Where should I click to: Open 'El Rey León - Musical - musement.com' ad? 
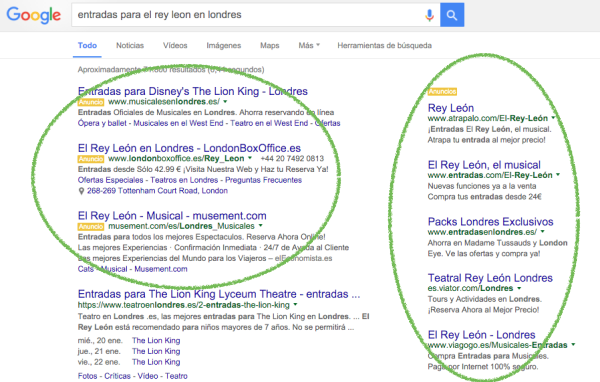click(x=172, y=215)
